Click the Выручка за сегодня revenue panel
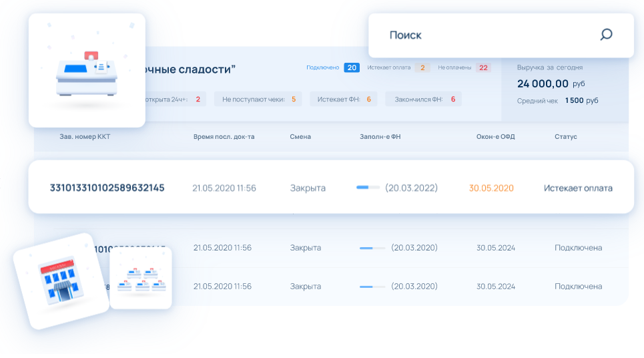Screen dimensions: 644x358 tap(565, 84)
